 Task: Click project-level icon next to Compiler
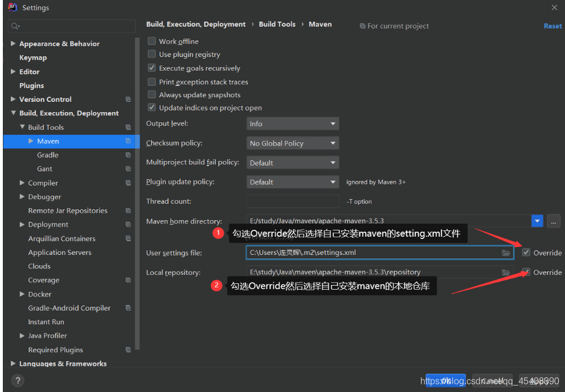[128, 183]
